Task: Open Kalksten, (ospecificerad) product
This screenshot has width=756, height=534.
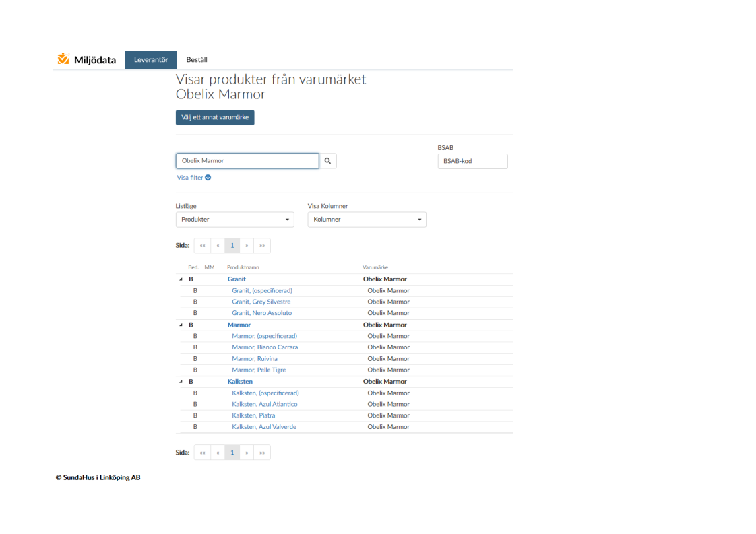Action: click(x=265, y=393)
